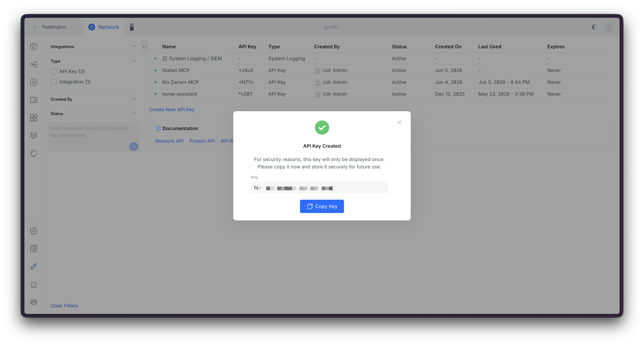Click May 23, 2026 - 3:39 PM cell
Viewport: 644px width, 345px height.
pos(506,94)
